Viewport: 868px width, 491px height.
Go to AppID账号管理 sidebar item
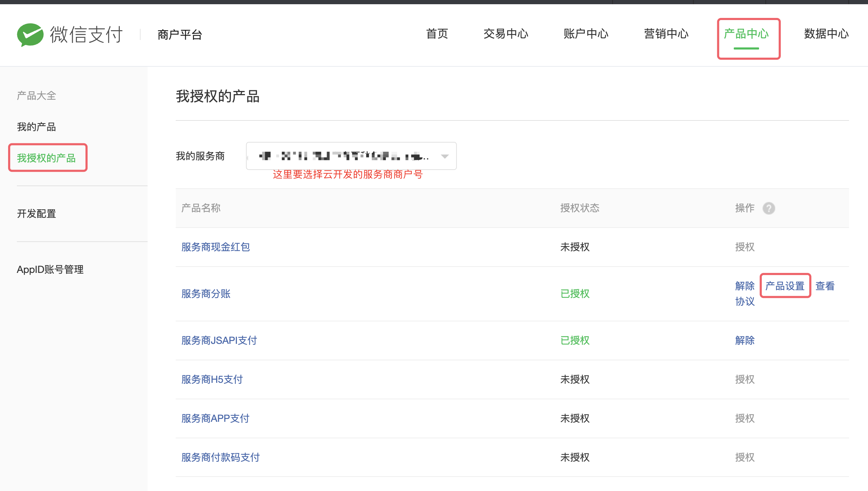coord(50,269)
